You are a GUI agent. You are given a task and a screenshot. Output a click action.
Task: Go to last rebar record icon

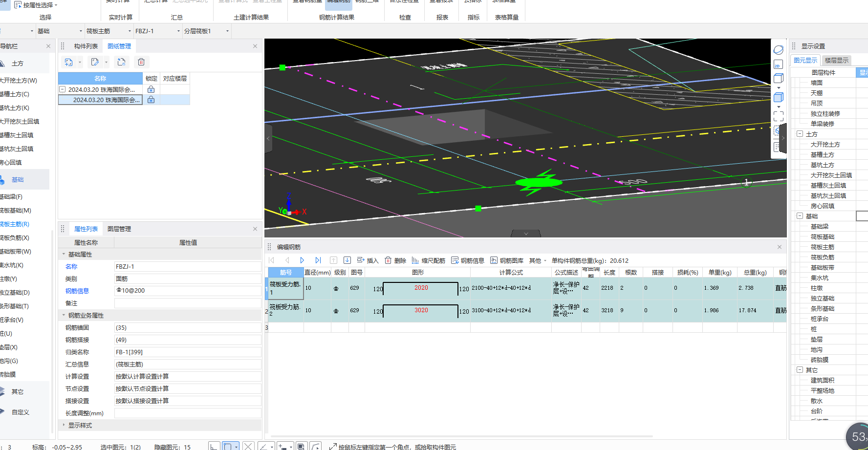pos(318,260)
